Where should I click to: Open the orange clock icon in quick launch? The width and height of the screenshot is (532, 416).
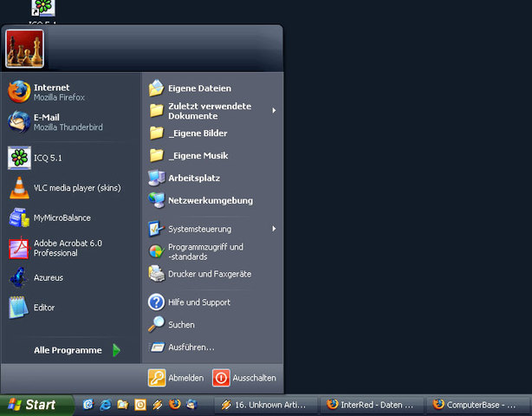click(x=140, y=405)
